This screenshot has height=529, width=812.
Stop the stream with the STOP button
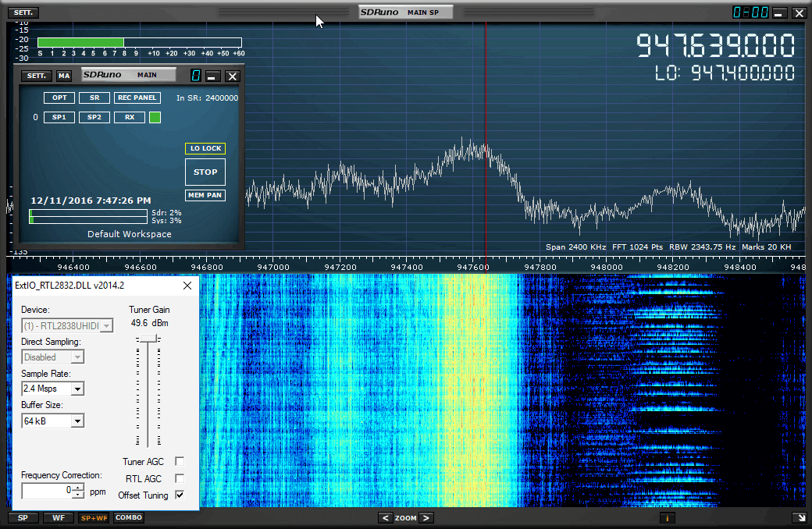pyautogui.click(x=205, y=172)
